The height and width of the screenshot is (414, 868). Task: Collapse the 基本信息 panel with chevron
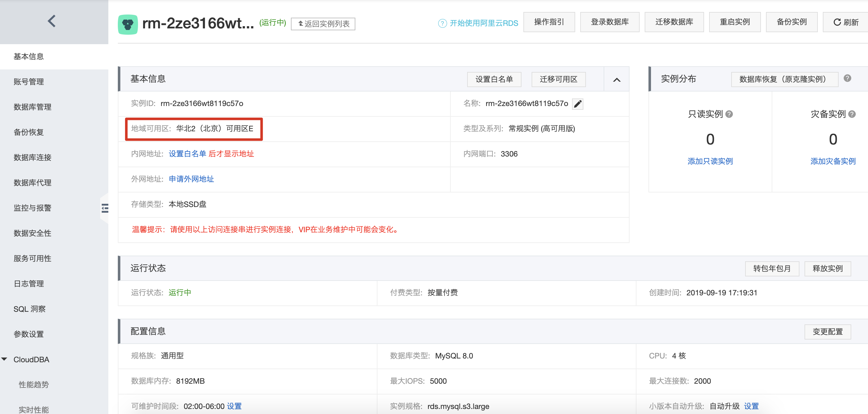coord(616,80)
